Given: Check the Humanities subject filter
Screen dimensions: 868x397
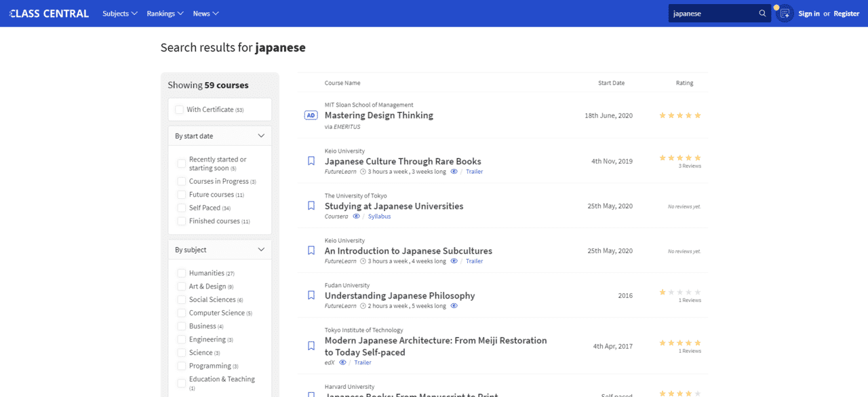Looking at the screenshot, I should coord(182,273).
